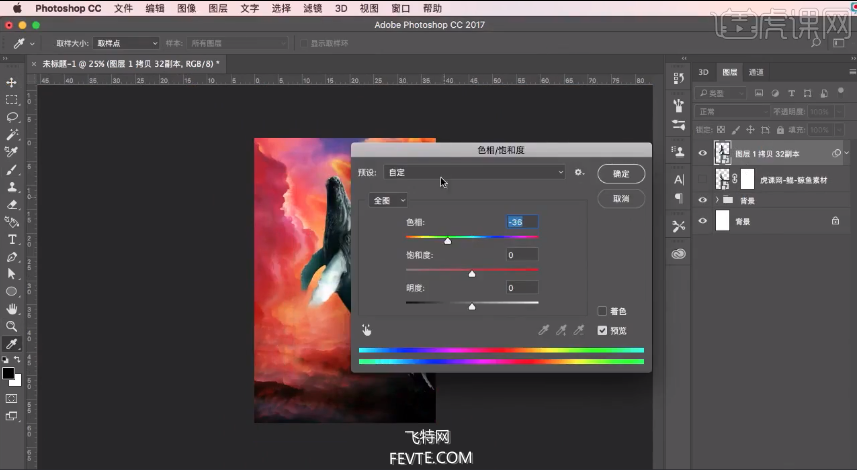This screenshot has width=857, height=470.
Task: Show the 虎课网 鲸鱼素材 layer
Action: 703,179
